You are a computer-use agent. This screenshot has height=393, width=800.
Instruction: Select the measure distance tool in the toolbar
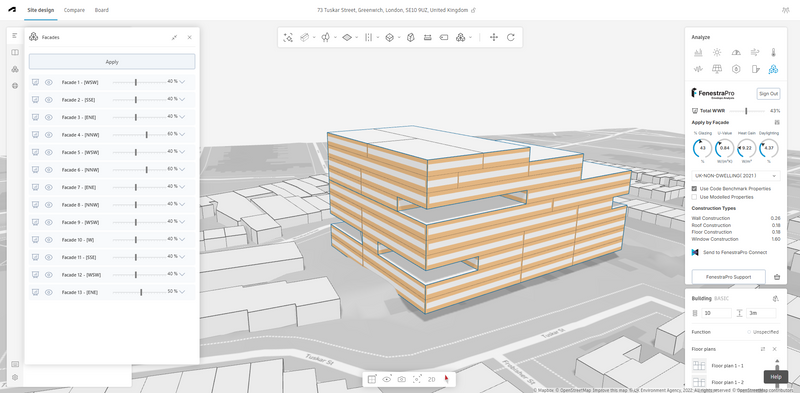click(428, 37)
